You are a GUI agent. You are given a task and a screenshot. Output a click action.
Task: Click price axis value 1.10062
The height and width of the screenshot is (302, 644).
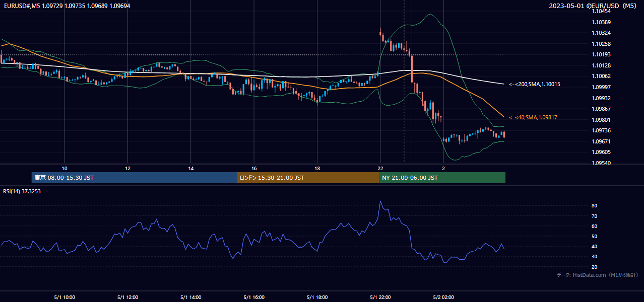click(601, 76)
